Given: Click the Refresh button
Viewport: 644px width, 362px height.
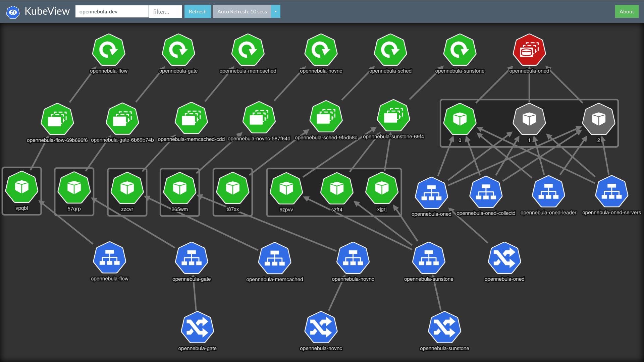Looking at the screenshot, I should tap(198, 11).
